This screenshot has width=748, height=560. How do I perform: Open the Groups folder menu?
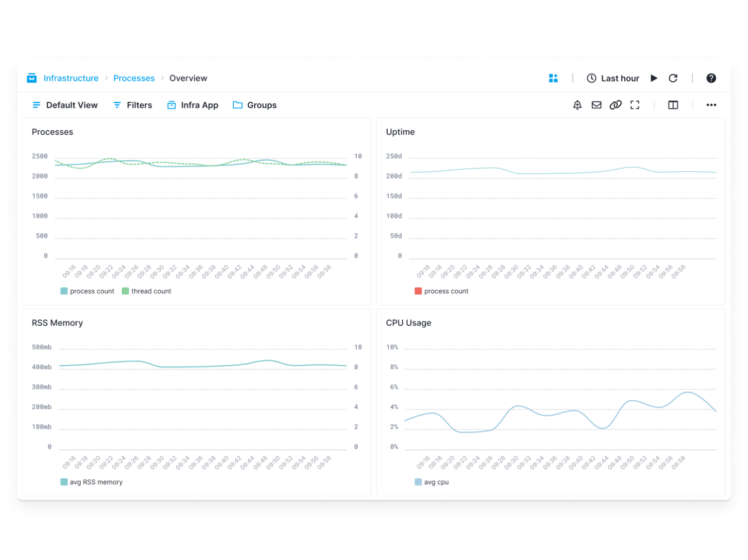[255, 105]
